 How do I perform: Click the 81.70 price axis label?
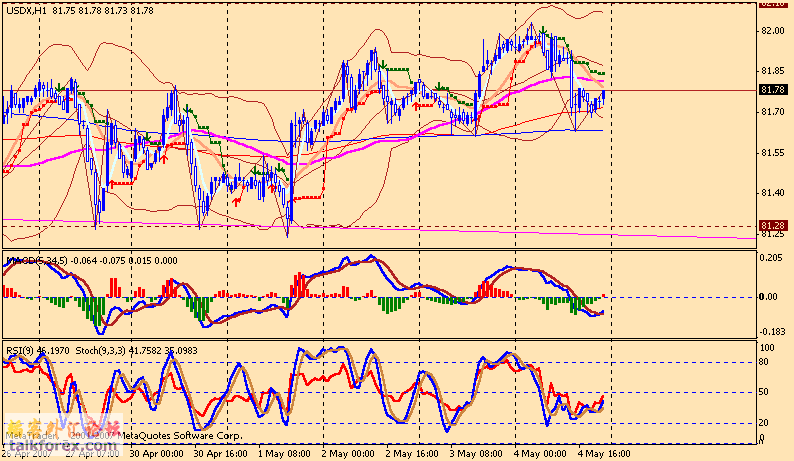pyautogui.click(x=773, y=112)
